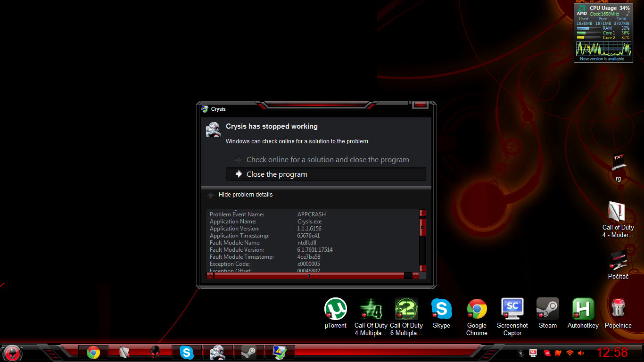
Task: Click the Screenshot Captor tray icon
Action: click(x=534, y=353)
